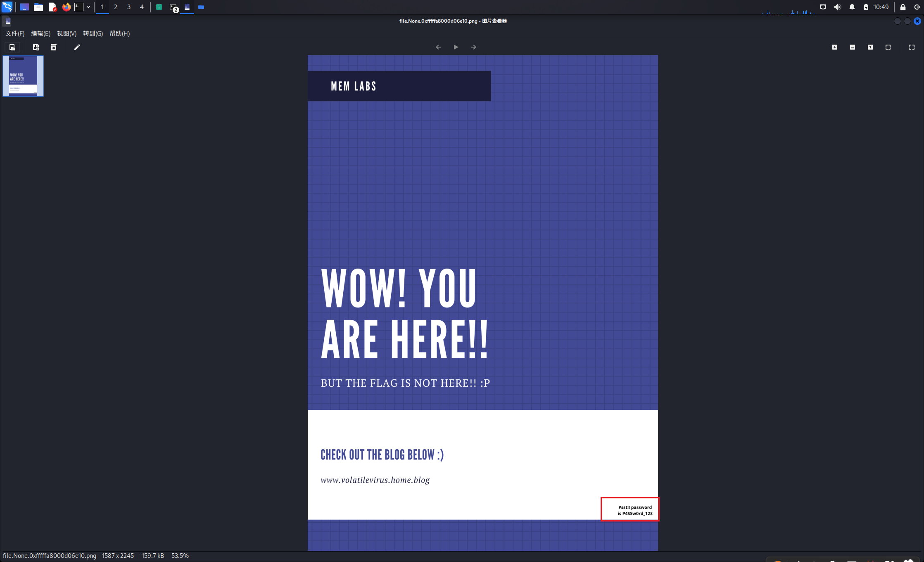Select the image thumbnail in sidebar
The width and height of the screenshot is (924, 562).
[x=23, y=76]
